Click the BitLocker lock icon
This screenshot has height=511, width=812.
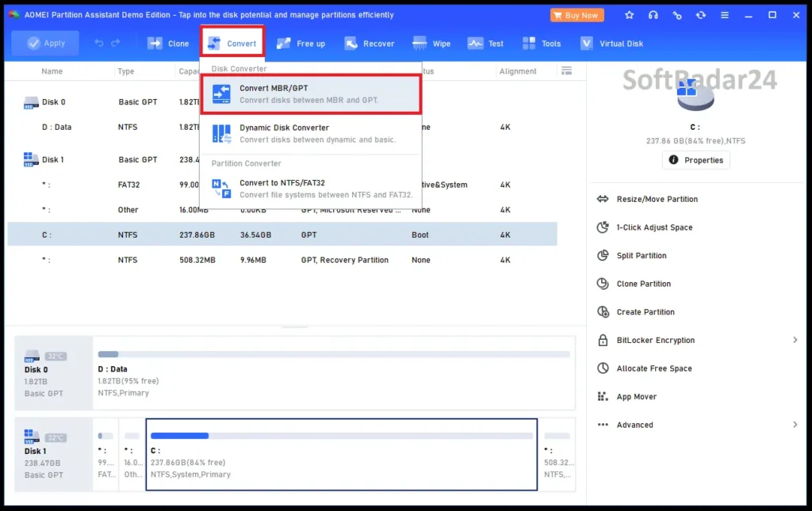coord(603,340)
